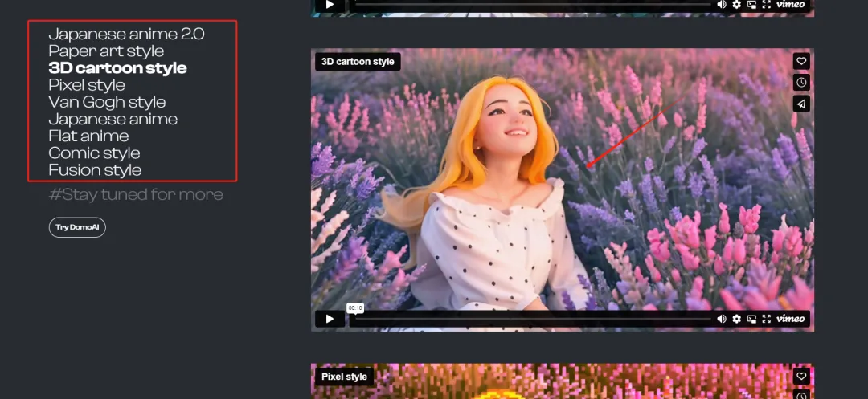Select Van Gogh style from style list
Viewport: 868px width, 399px height.
(107, 102)
